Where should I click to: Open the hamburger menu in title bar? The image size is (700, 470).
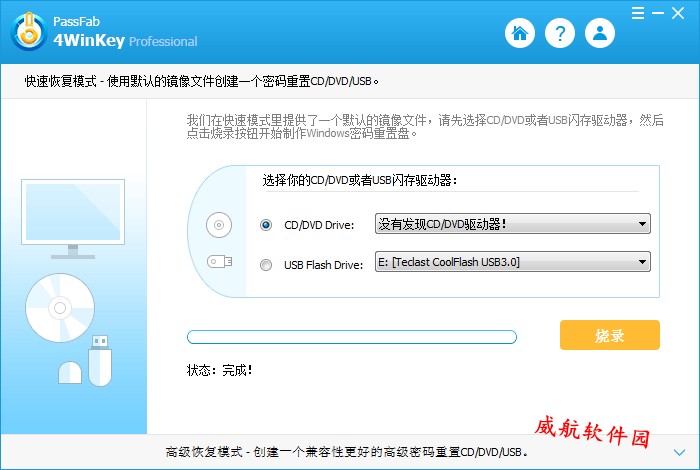tap(638, 13)
